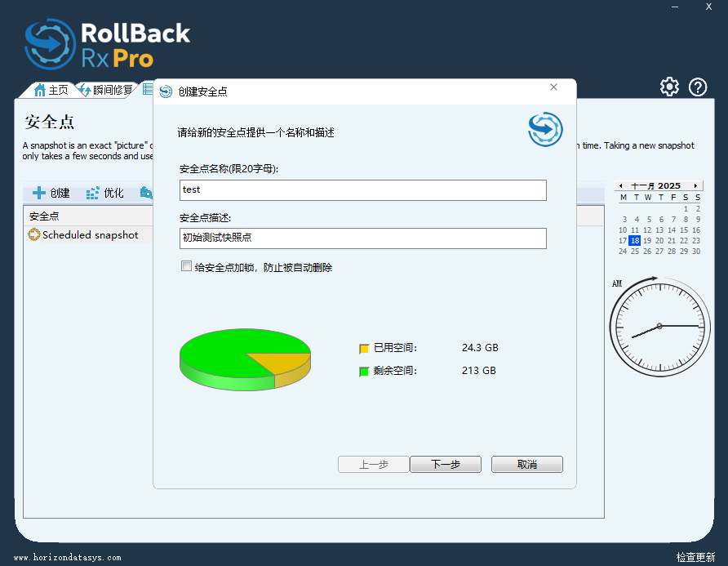Switch to the 瞬间修复 instant recovery tab
The width and height of the screenshot is (728, 566).
tap(105, 90)
